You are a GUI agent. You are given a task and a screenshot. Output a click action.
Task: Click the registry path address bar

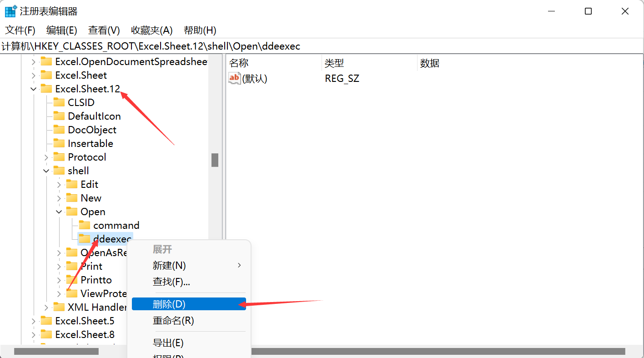click(322, 46)
